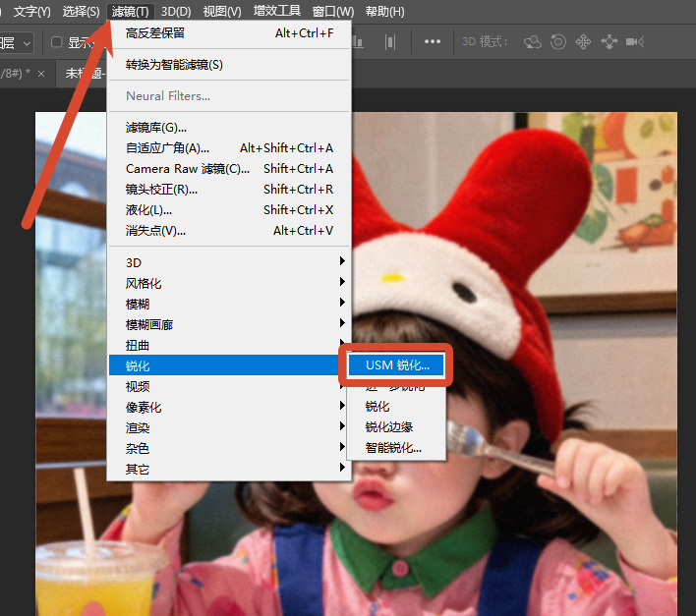
Task: Open the layer dropdown in options bar
Action: (16, 43)
